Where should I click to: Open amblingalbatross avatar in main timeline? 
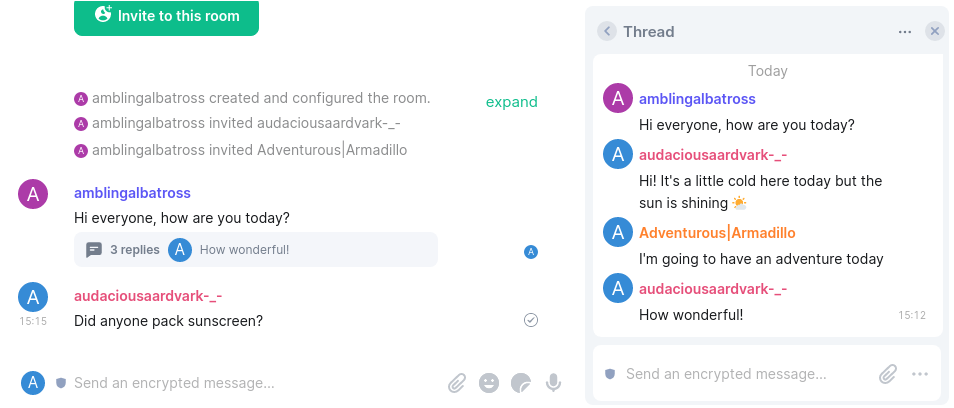(34, 194)
